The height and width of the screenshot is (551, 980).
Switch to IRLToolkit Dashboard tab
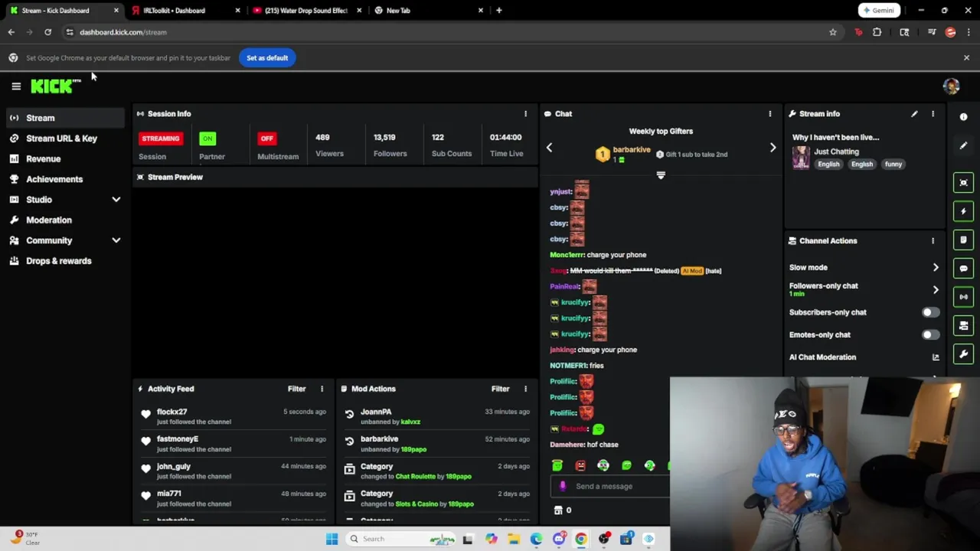click(185, 11)
